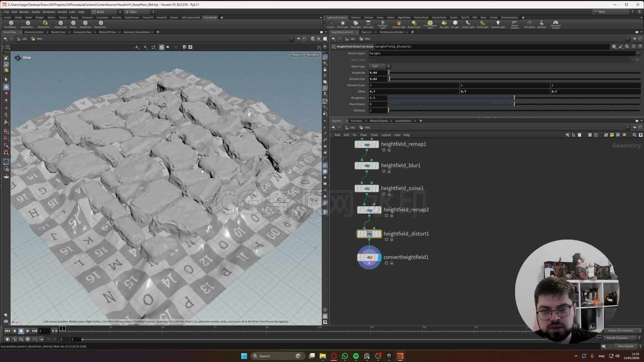
Task: Toggle lock flag on convertheightfield1
Action: coord(391,263)
